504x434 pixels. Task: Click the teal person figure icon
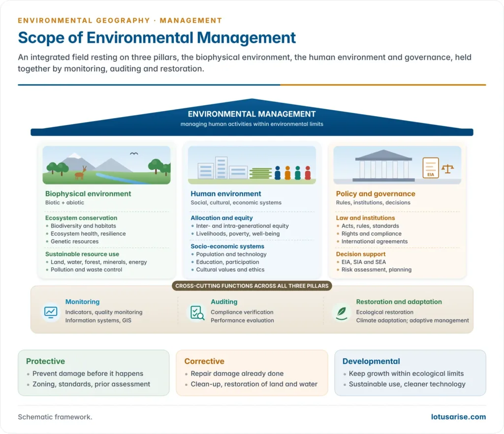[298, 173]
